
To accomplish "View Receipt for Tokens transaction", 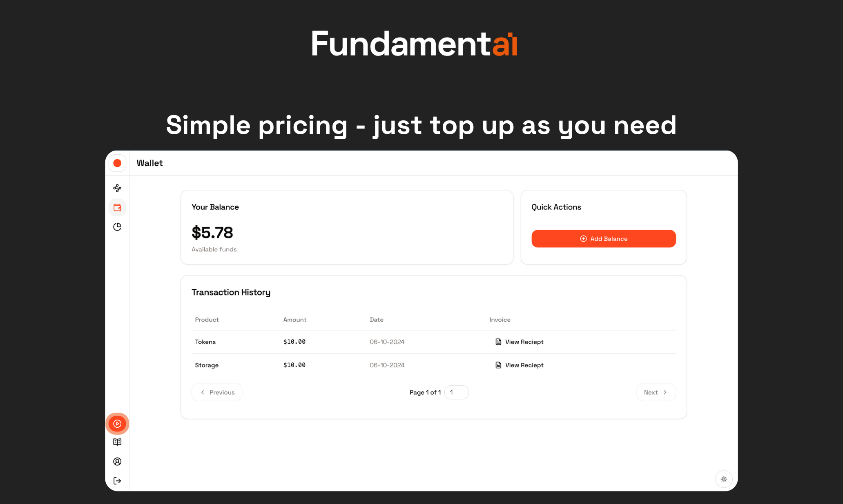I will [x=520, y=342].
